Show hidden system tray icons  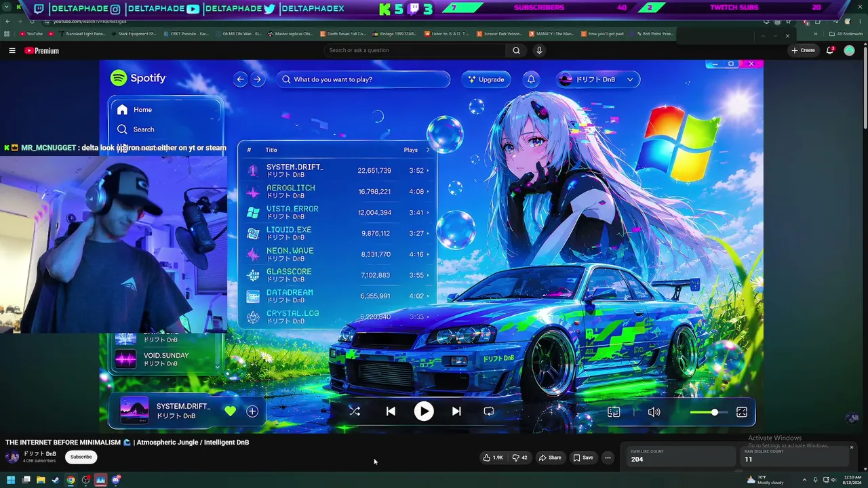[x=804, y=480]
